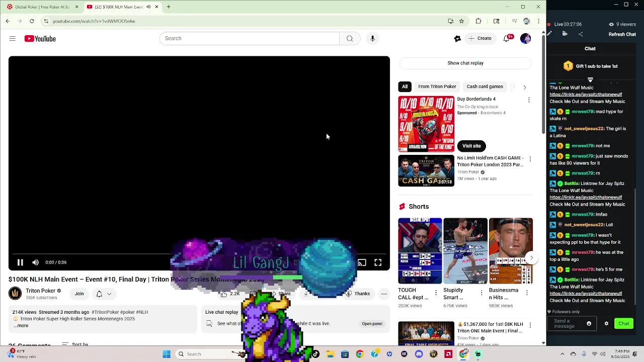Open TikTok from taskbar
644x362 pixels.
315,354
